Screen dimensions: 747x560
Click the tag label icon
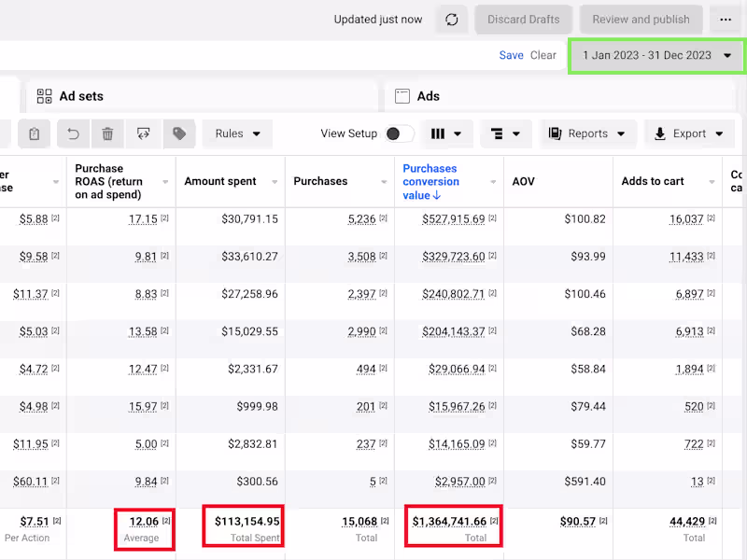(179, 133)
